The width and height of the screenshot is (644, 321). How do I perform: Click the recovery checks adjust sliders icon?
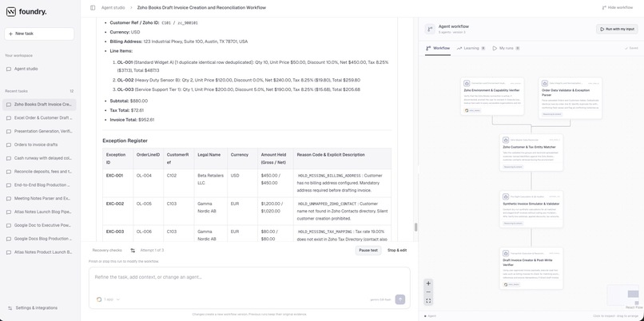click(133, 251)
